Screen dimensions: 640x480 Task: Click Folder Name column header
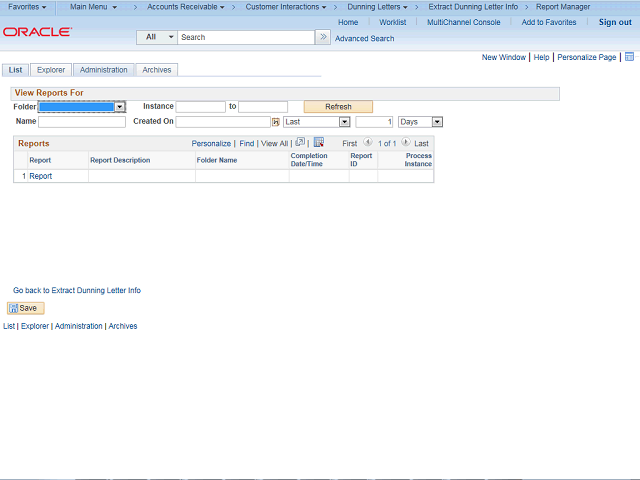[x=217, y=160]
